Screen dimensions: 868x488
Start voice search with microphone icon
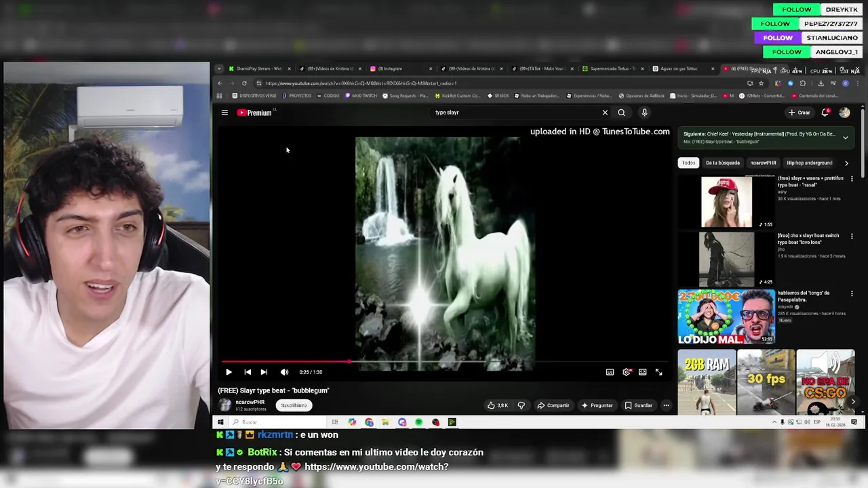click(x=644, y=113)
